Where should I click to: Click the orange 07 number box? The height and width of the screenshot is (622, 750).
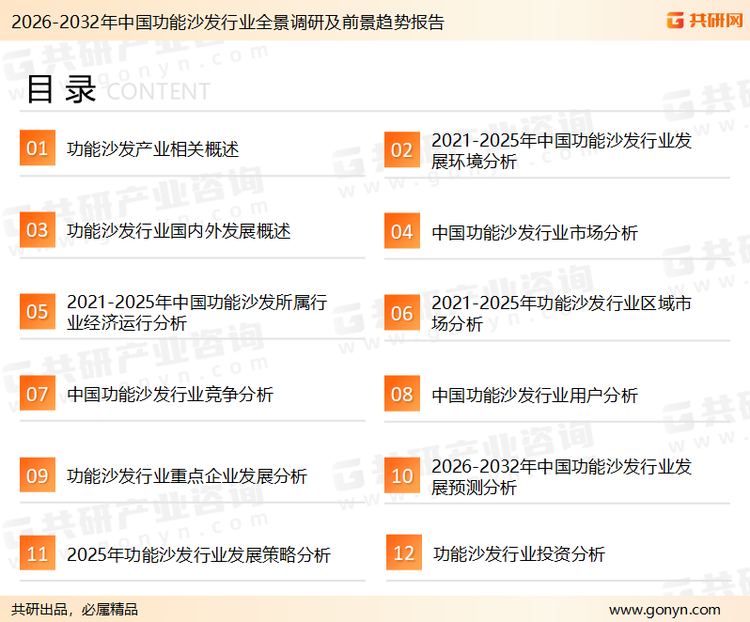37,393
